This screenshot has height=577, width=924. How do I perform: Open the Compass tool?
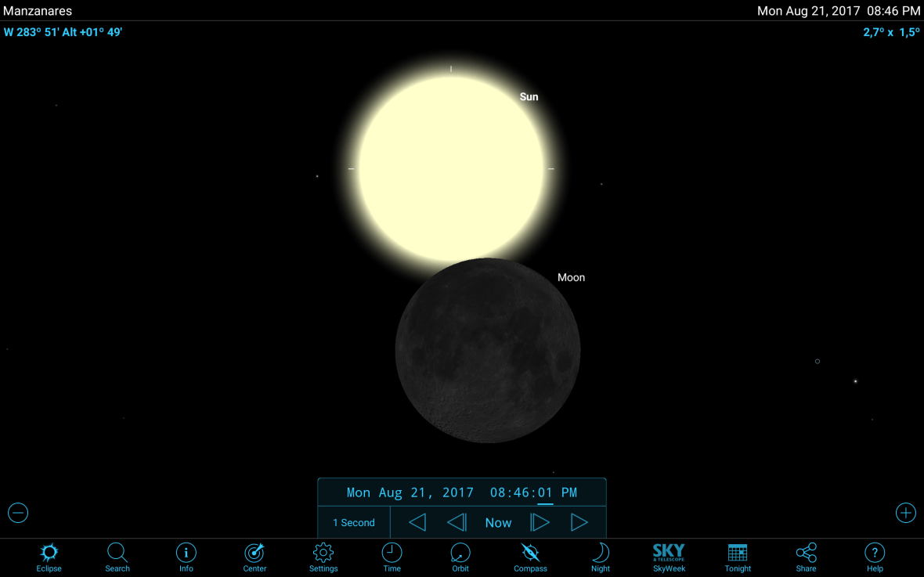(x=530, y=557)
